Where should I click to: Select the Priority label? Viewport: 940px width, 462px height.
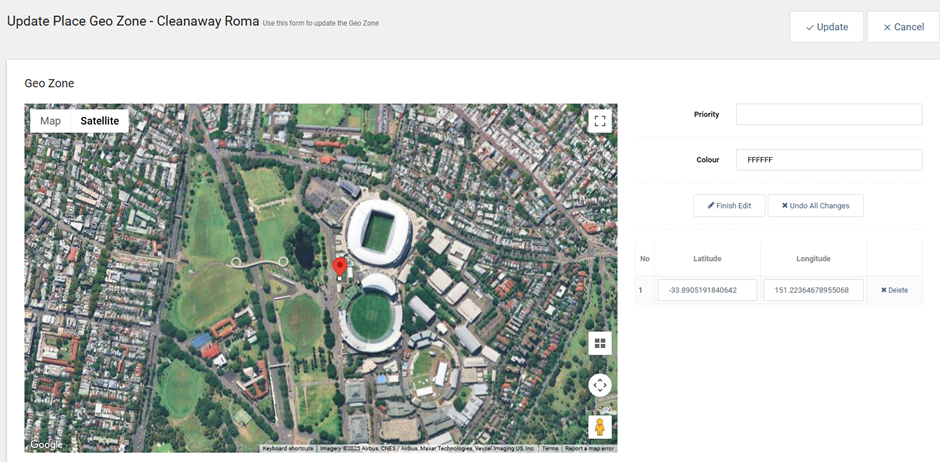(x=706, y=114)
